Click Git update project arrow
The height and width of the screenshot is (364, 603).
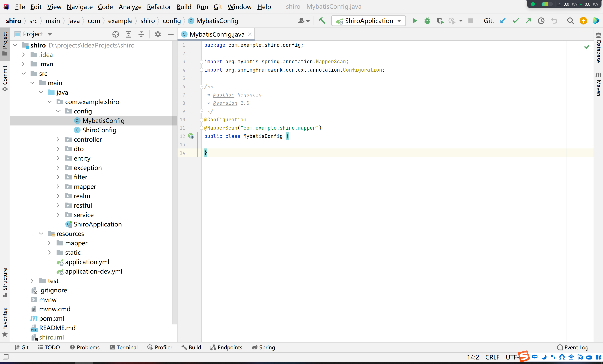click(503, 21)
